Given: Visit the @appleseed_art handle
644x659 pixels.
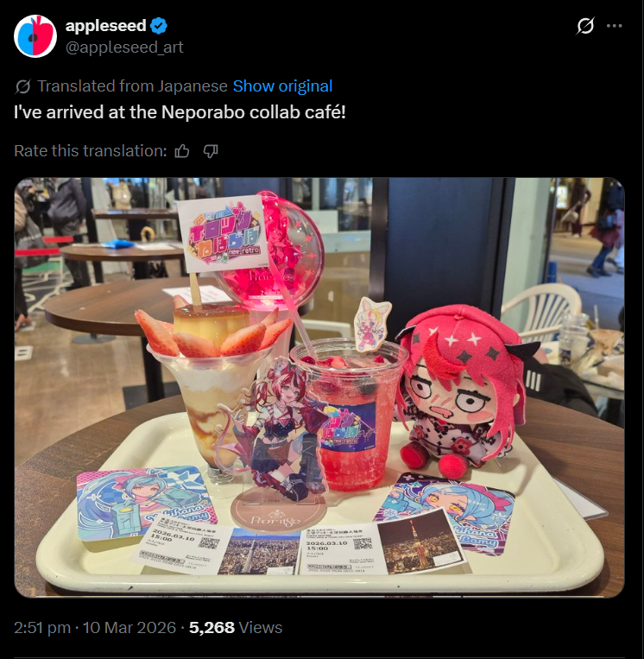Looking at the screenshot, I should (x=124, y=47).
